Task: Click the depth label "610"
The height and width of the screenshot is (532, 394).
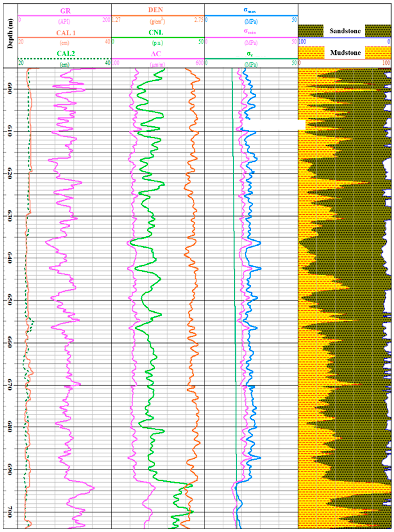Action: 10,132
